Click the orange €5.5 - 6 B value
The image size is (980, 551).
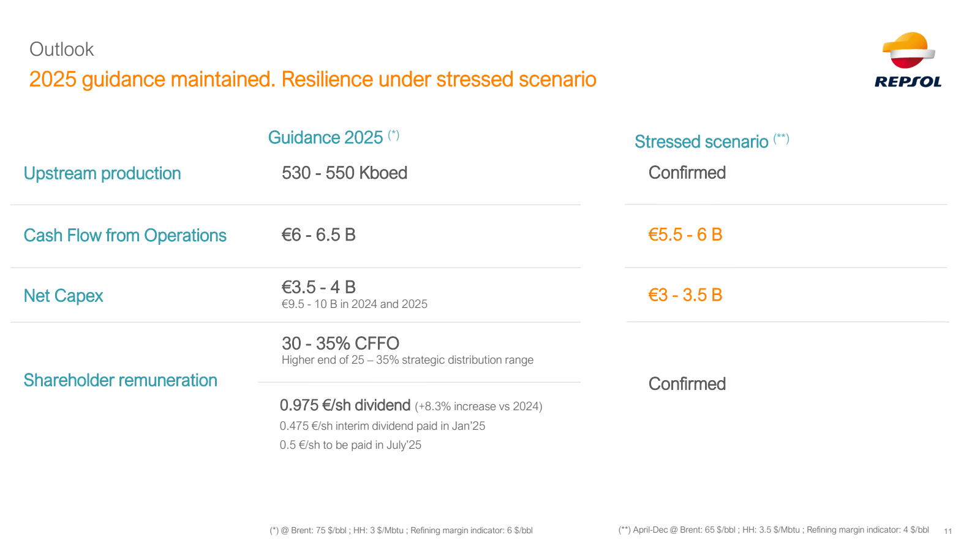(x=685, y=234)
